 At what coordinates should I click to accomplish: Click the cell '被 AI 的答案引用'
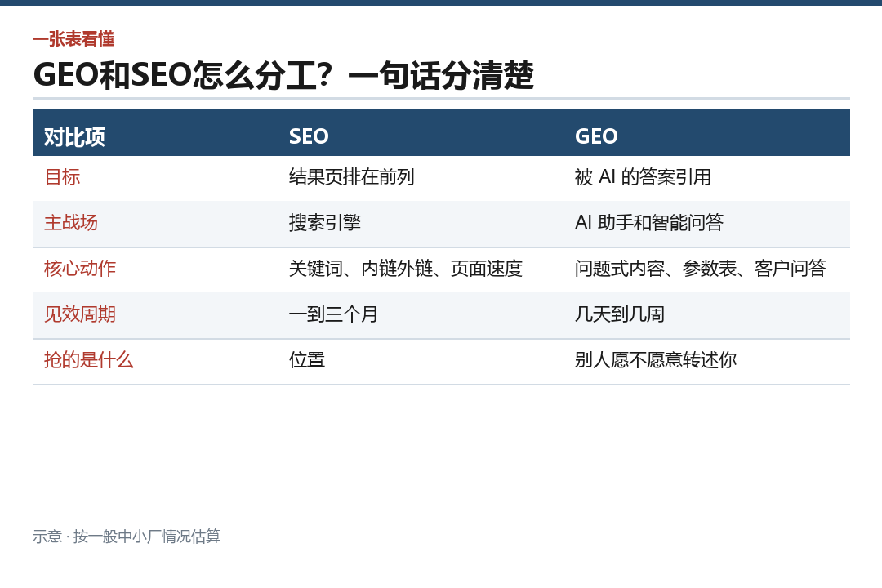point(643,177)
